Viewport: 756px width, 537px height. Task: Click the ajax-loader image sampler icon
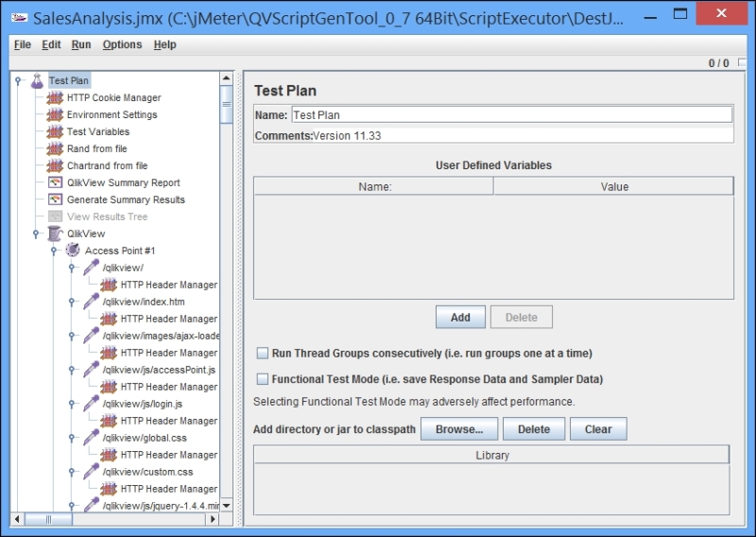coord(91,336)
